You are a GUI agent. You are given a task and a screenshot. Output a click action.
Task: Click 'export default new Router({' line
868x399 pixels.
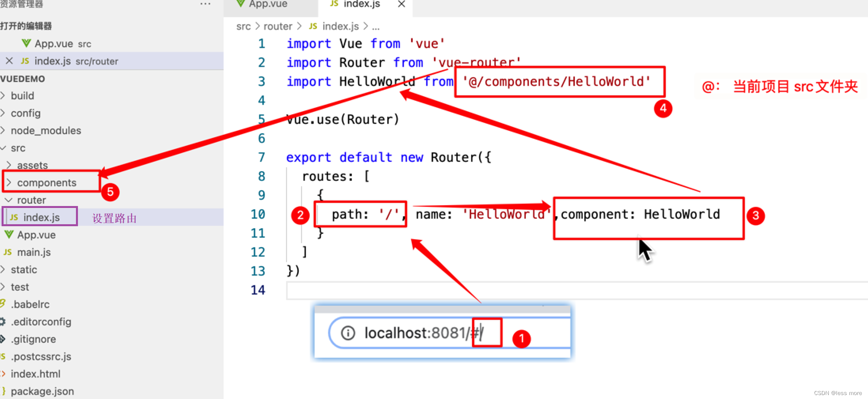click(x=389, y=157)
